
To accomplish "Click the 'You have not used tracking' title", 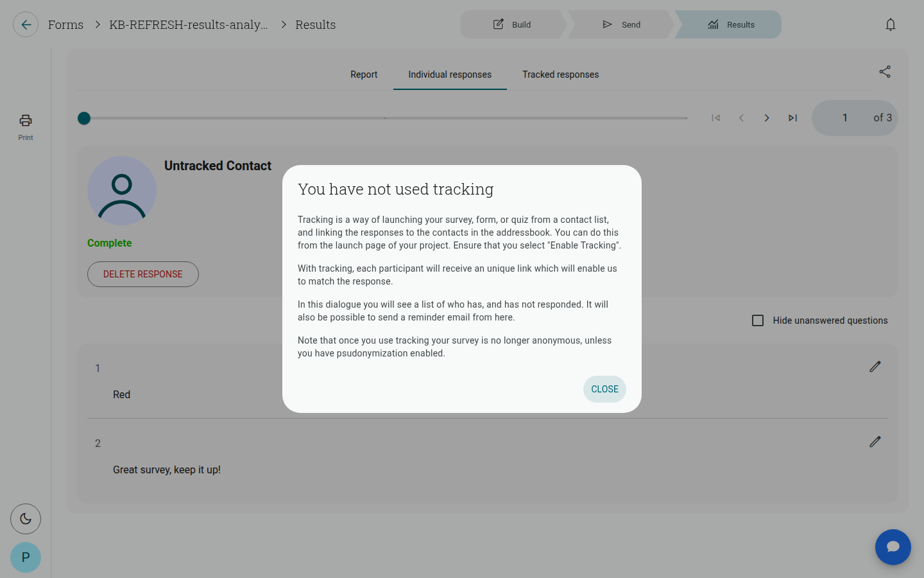I will pos(396,189).
